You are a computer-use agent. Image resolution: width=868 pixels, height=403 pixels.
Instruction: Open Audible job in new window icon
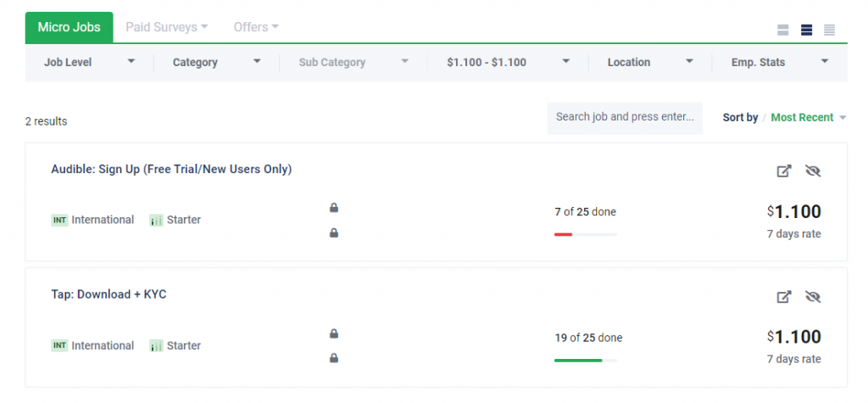[784, 171]
